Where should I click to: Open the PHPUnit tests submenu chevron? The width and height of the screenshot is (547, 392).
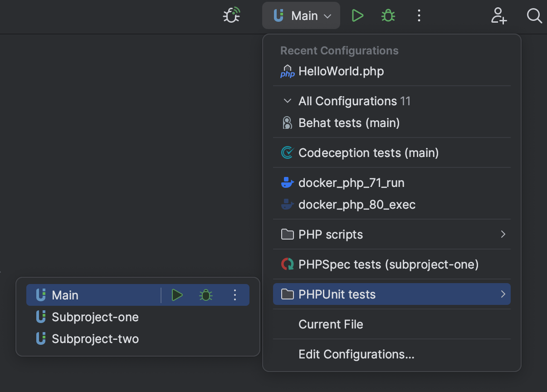click(x=503, y=294)
